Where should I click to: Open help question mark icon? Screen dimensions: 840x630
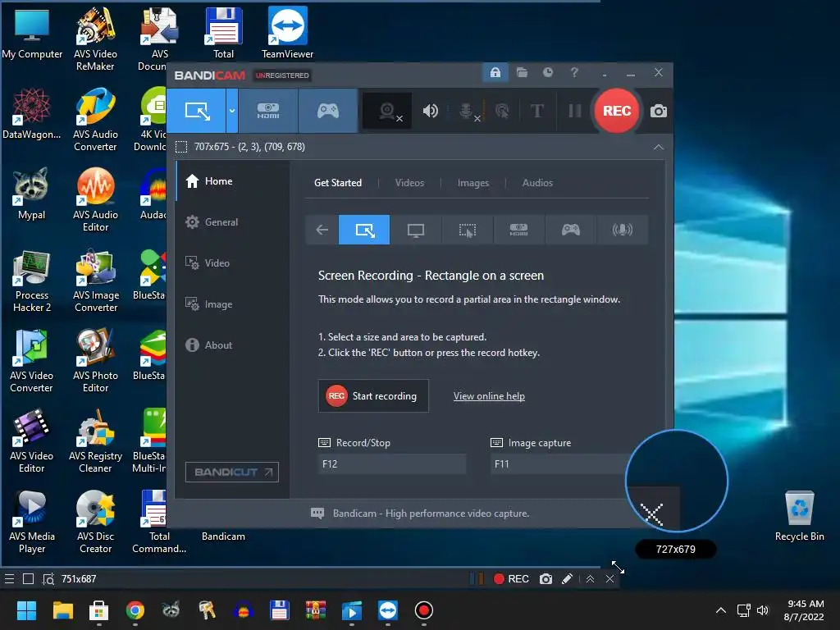click(x=574, y=72)
